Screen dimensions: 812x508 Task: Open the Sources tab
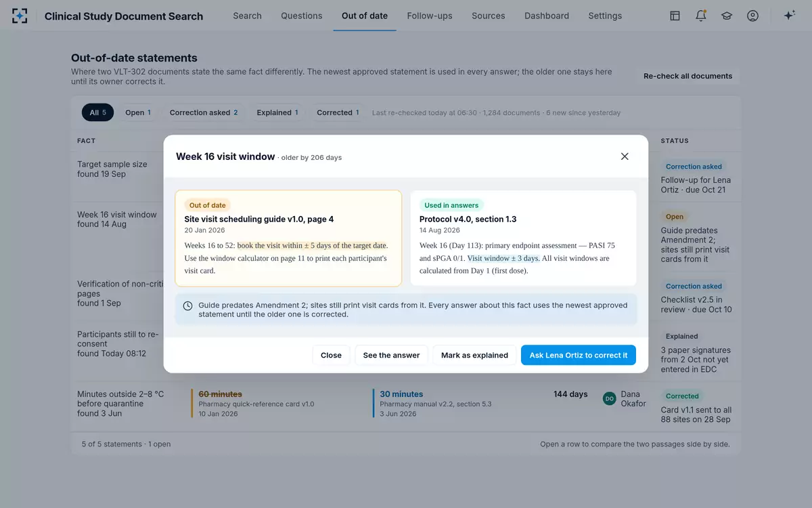pyautogui.click(x=489, y=16)
